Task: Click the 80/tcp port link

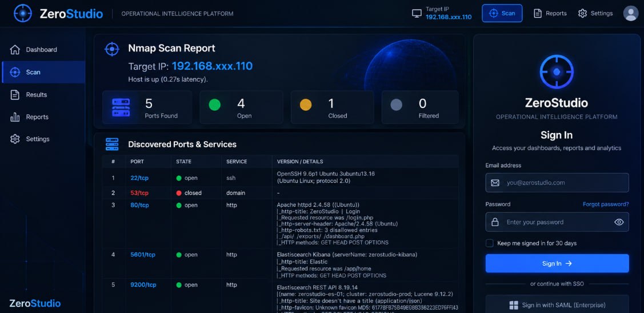Action: tap(139, 205)
